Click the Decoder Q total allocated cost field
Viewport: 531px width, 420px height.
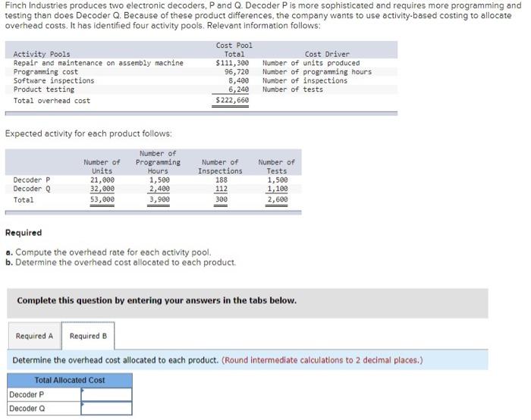(x=106, y=408)
